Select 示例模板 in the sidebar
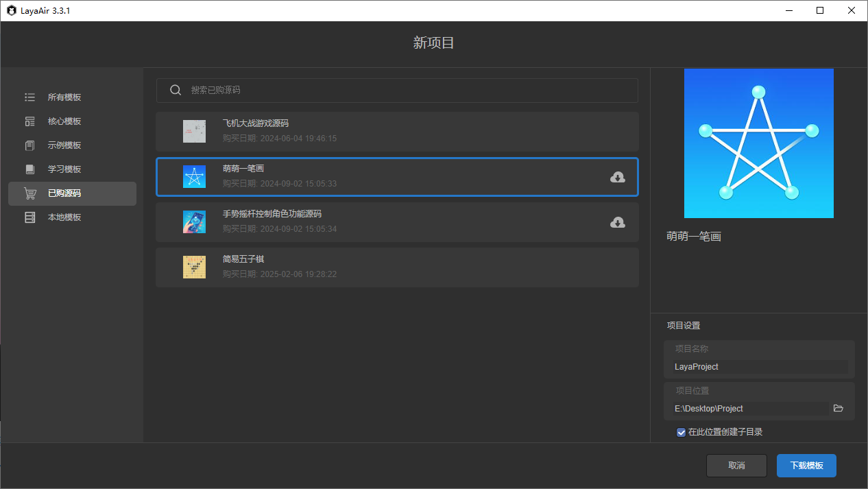868x489 pixels. (x=64, y=145)
